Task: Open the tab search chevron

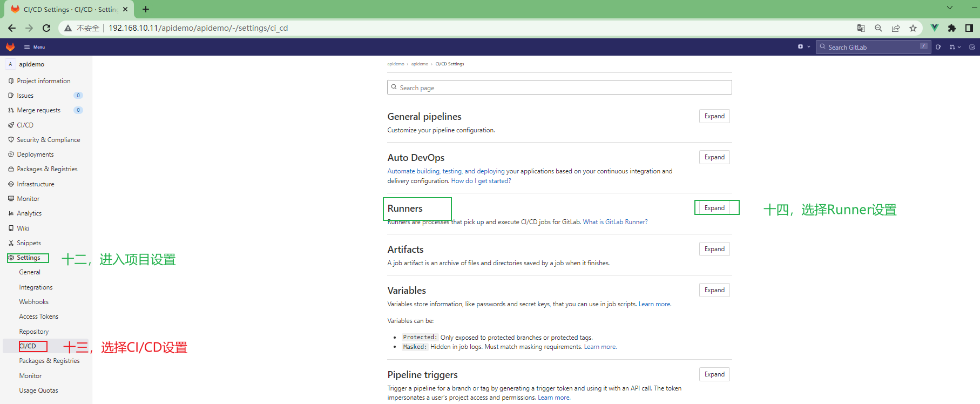Action: click(x=950, y=8)
